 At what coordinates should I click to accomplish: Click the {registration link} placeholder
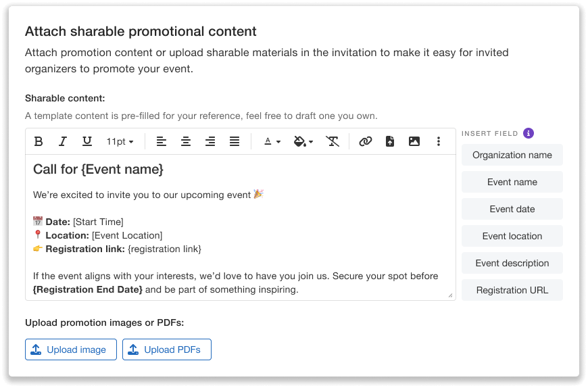165,249
